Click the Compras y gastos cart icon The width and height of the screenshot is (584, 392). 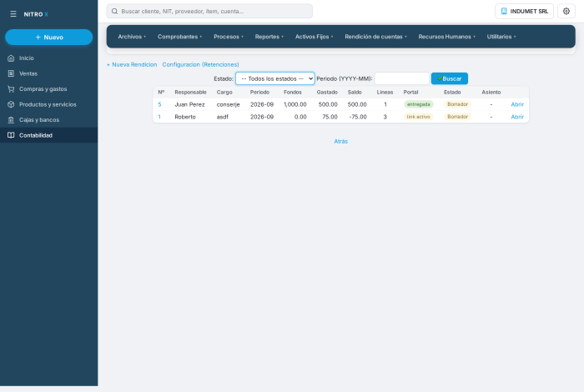click(x=11, y=89)
